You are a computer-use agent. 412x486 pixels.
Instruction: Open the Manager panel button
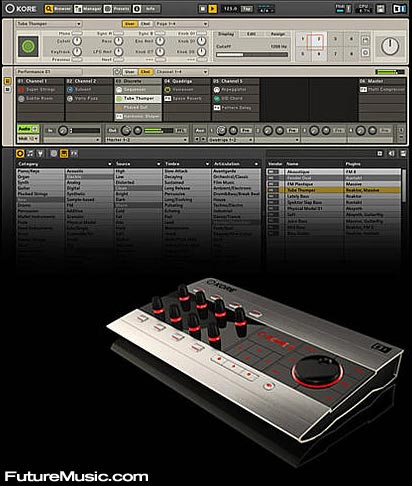click(88, 9)
